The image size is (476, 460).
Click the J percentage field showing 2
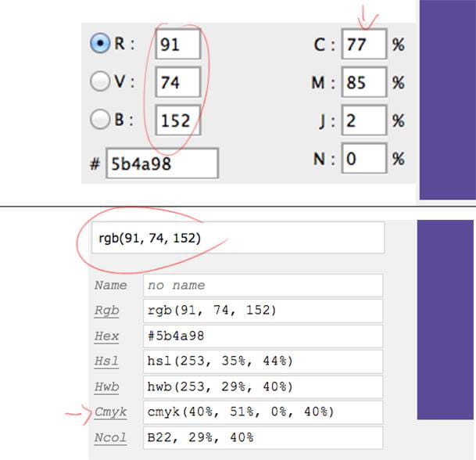tap(364, 120)
